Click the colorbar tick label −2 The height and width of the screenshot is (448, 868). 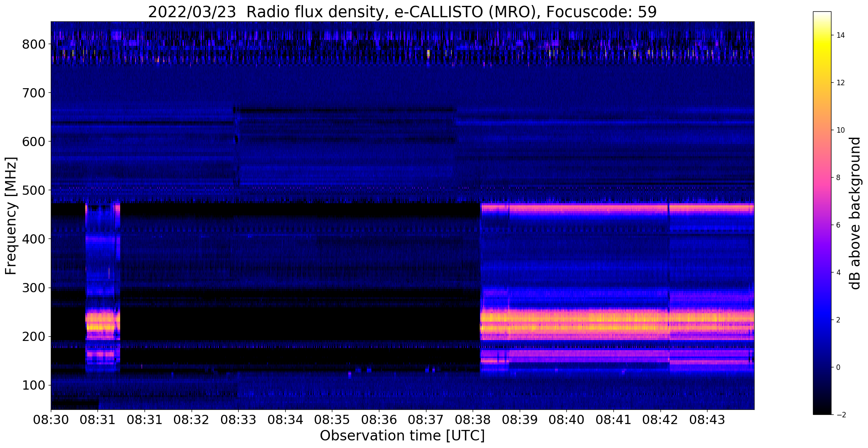tap(841, 415)
